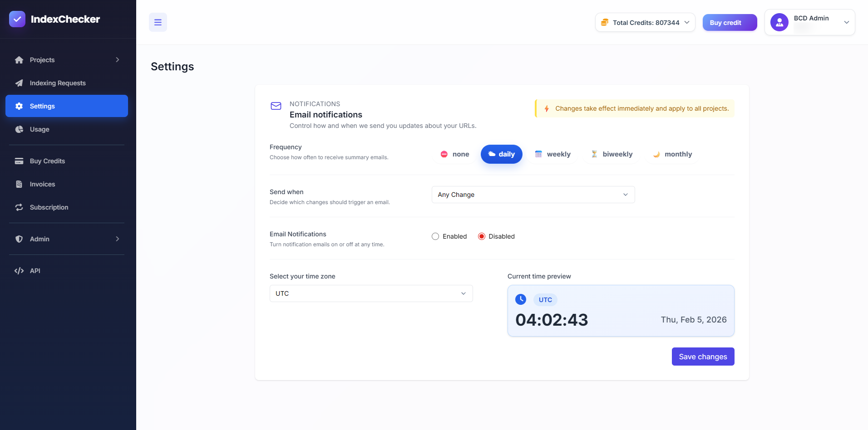Click the envelope icon beside Email notifications

(276, 106)
